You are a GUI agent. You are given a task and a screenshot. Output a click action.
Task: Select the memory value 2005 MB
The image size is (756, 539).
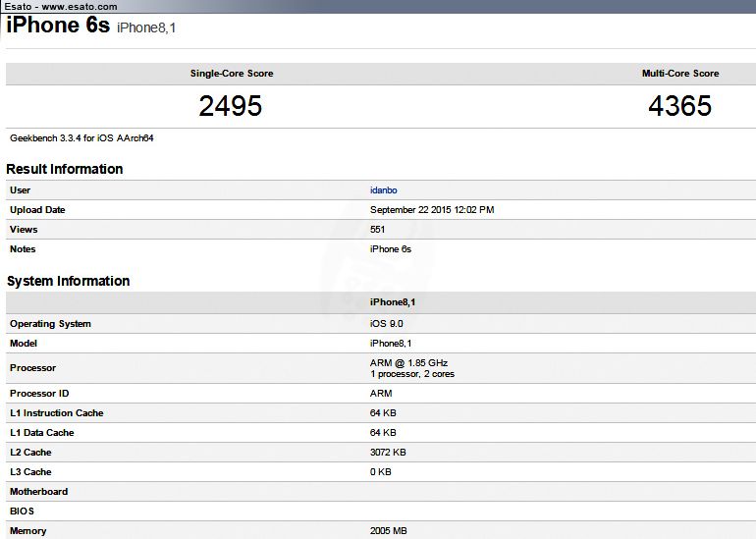point(388,531)
